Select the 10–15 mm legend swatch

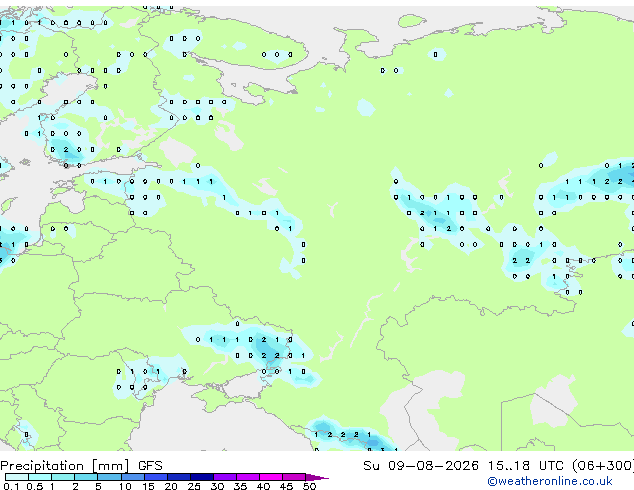[133, 477]
